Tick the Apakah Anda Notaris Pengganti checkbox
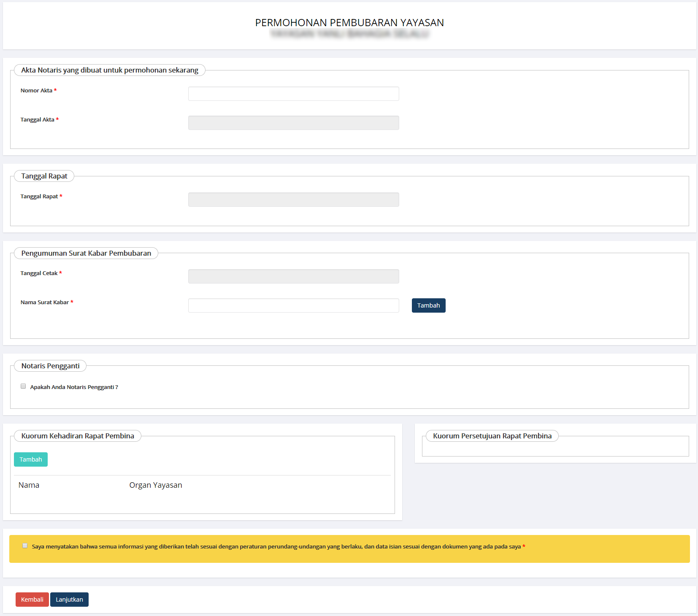This screenshot has width=698, height=616. (23, 386)
